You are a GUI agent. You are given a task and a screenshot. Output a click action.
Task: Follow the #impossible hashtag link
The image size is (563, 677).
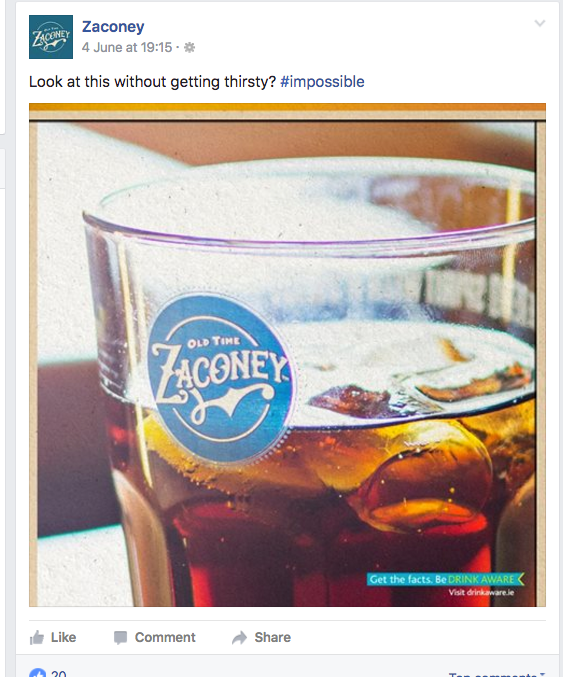(322, 82)
